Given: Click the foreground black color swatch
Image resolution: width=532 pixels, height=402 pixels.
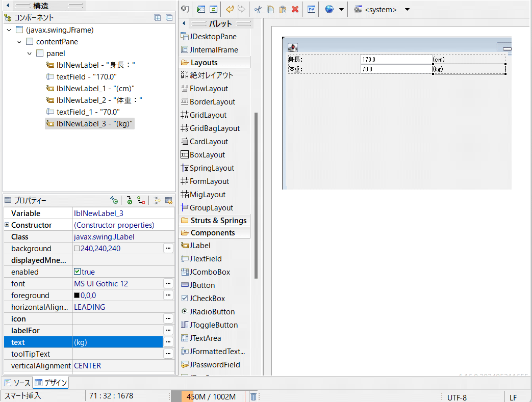Looking at the screenshot, I should click(x=77, y=295).
